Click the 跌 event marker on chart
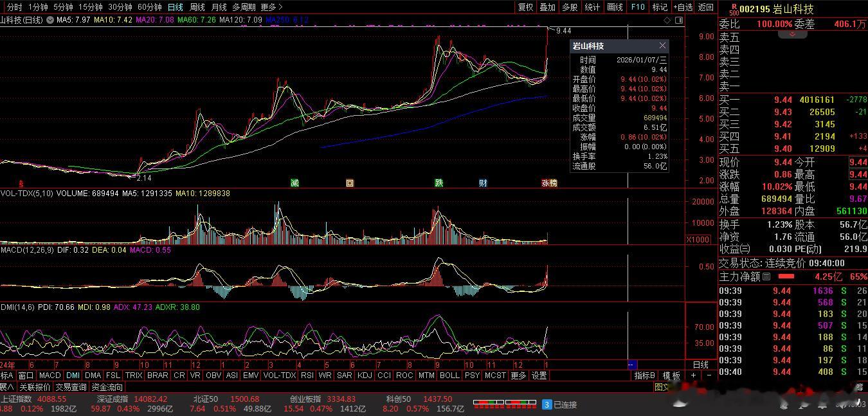 [x=439, y=183]
